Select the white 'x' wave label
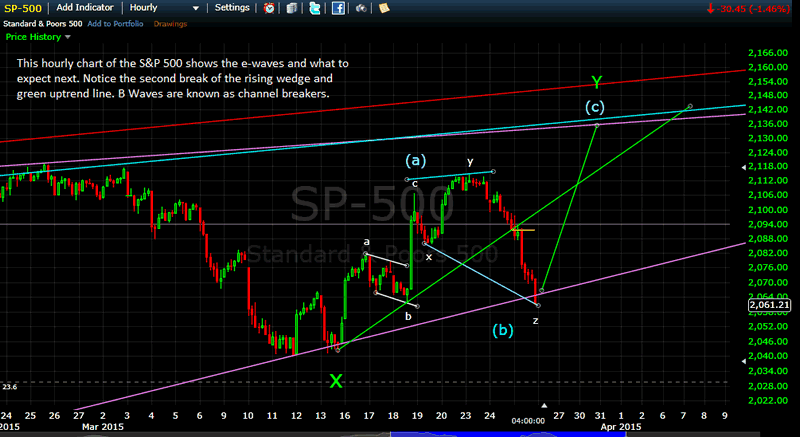The width and height of the screenshot is (800, 437). (429, 257)
